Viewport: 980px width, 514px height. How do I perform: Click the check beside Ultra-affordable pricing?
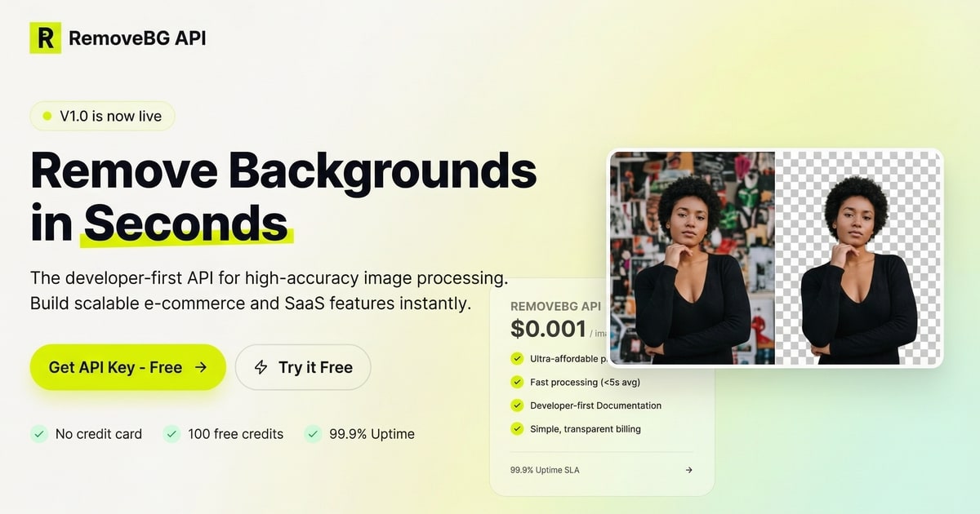coord(517,358)
